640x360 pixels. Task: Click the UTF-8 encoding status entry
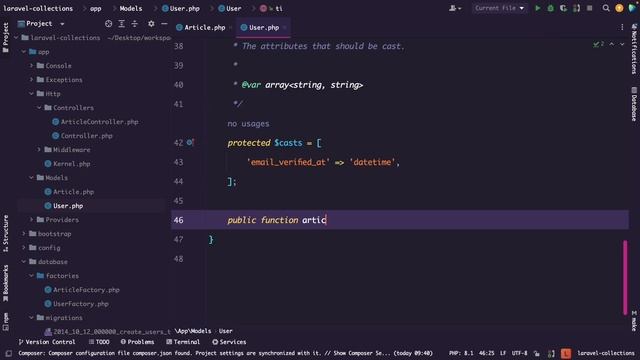point(520,353)
